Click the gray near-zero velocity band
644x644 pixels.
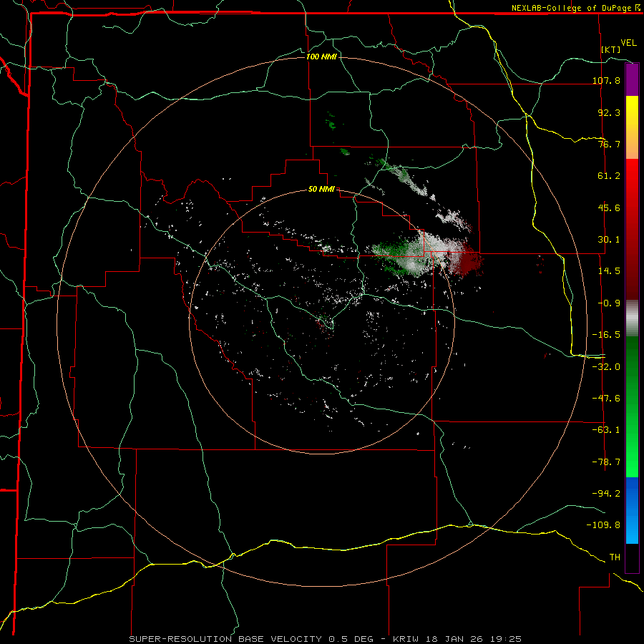[x=632, y=318]
